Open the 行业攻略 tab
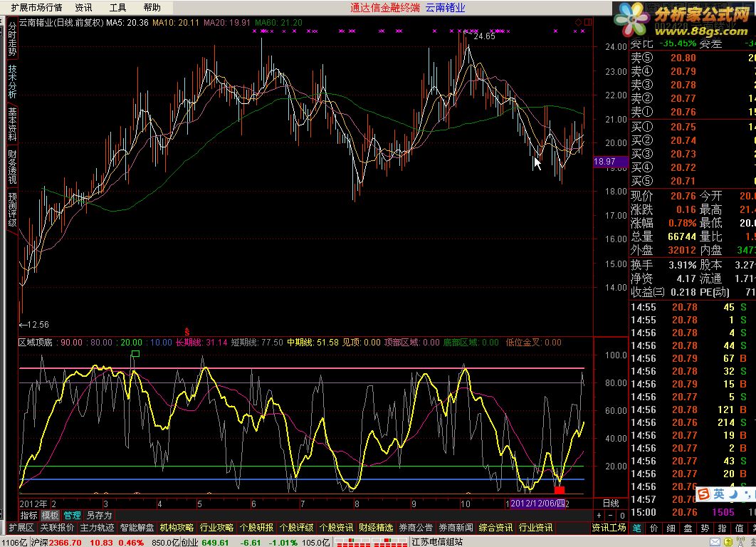The height and width of the screenshot is (547, 756). pyautogui.click(x=217, y=528)
